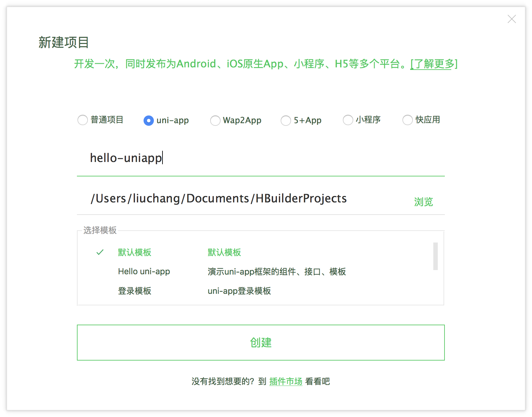Click description 演示uni-app框架的组件、接口、模板
This screenshot has width=532, height=417.
277,272
